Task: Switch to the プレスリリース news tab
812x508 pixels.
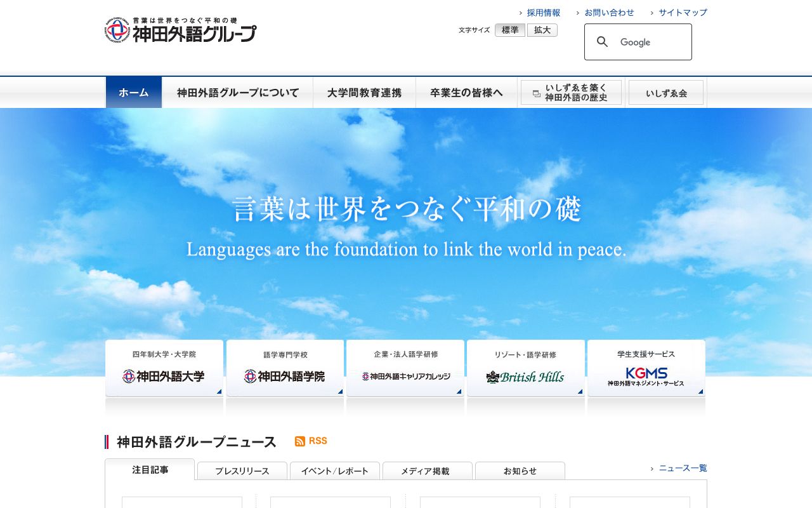Action: click(242, 471)
